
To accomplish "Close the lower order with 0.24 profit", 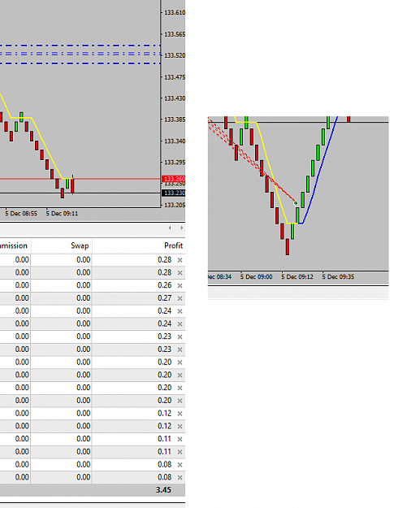I will pyautogui.click(x=180, y=324).
